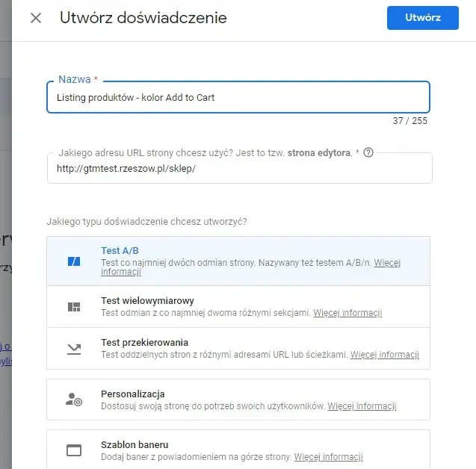
Task: Click the banner template window icon
Action: tap(74, 450)
